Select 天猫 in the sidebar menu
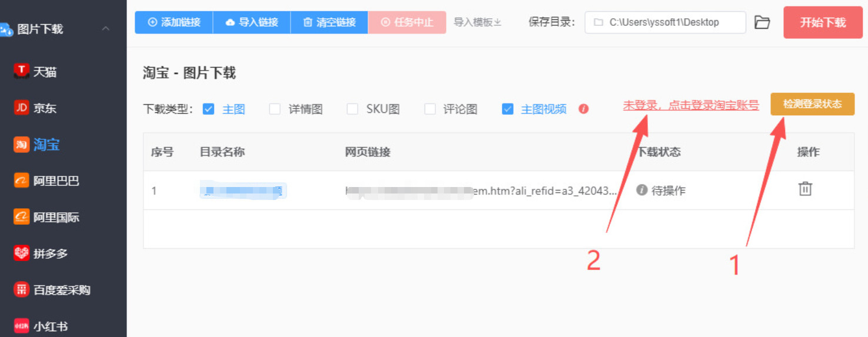868x337 pixels. [45, 72]
